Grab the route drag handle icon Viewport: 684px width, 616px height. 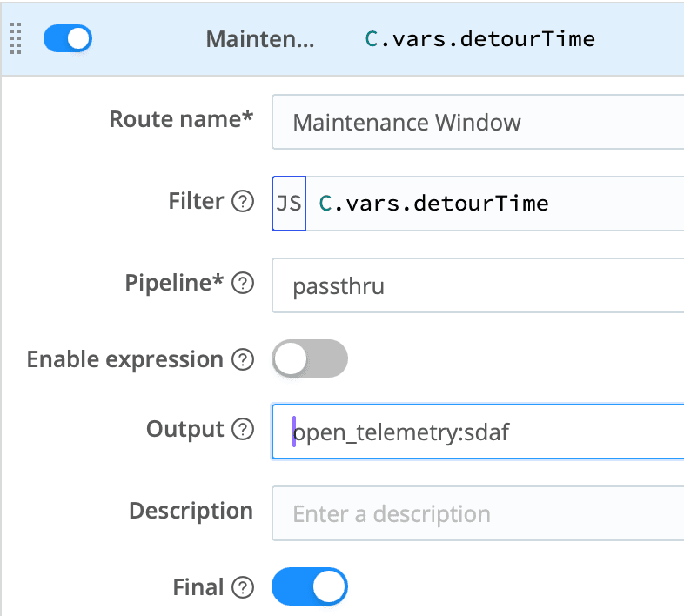coord(16,39)
